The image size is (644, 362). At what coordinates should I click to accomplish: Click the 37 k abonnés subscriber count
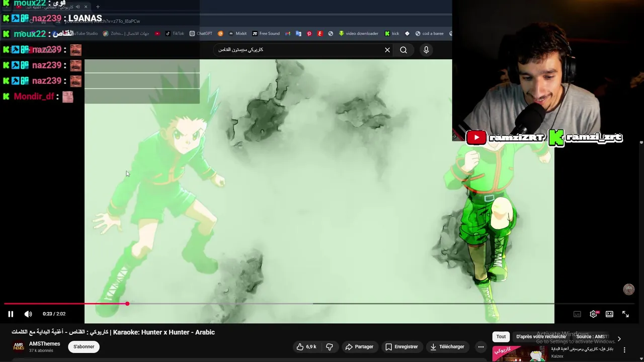coord(41,350)
